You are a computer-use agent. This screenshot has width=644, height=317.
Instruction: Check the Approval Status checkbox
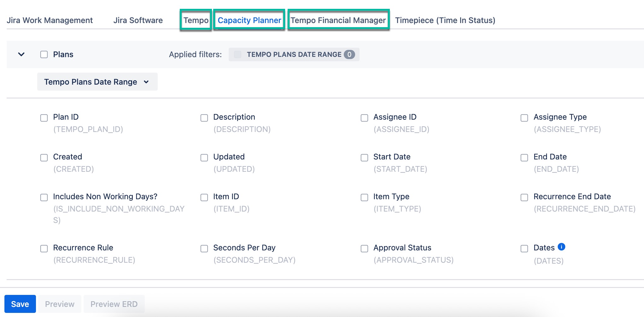pyautogui.click(x=364, y=248)
